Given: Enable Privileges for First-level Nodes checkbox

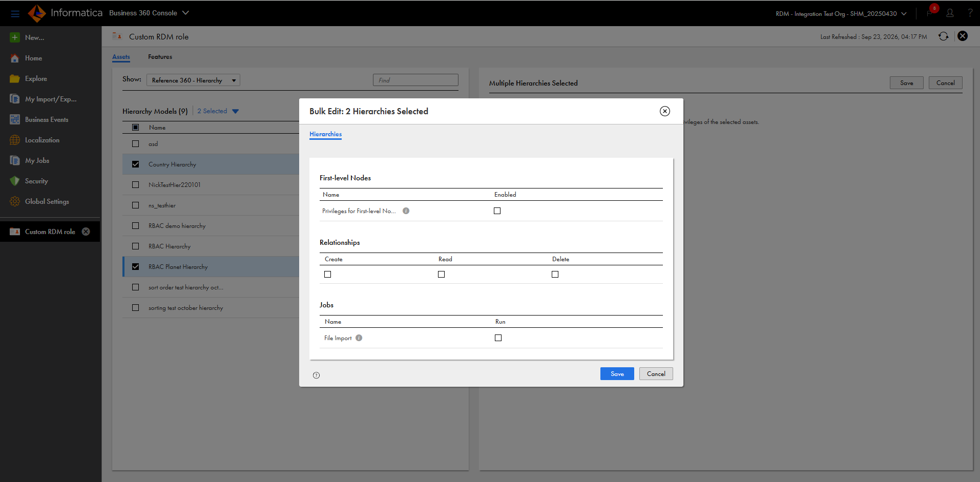Looking at the screenshot, I should [x=497, y=211].
